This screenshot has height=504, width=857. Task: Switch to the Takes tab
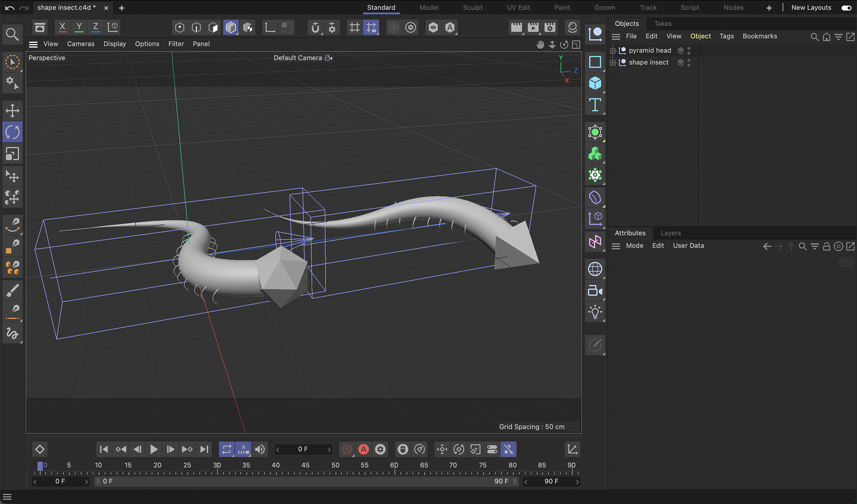point(662,24)
